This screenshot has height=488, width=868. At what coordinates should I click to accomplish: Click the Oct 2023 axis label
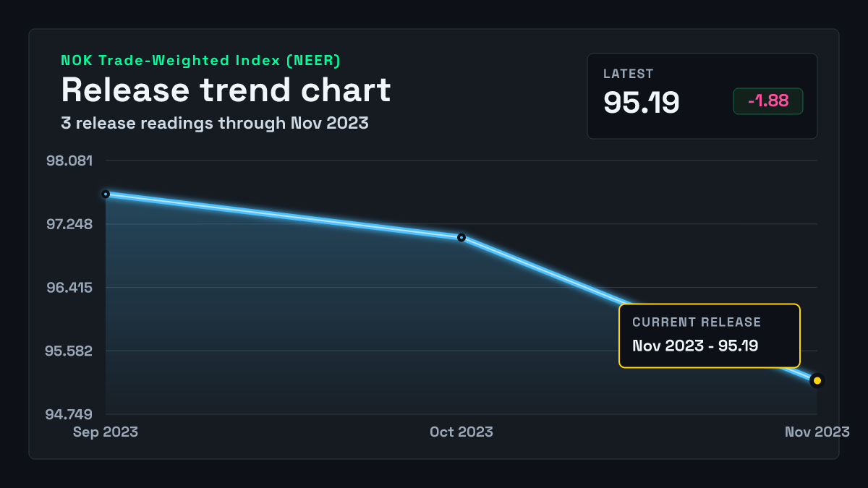(x=461, y=432)
